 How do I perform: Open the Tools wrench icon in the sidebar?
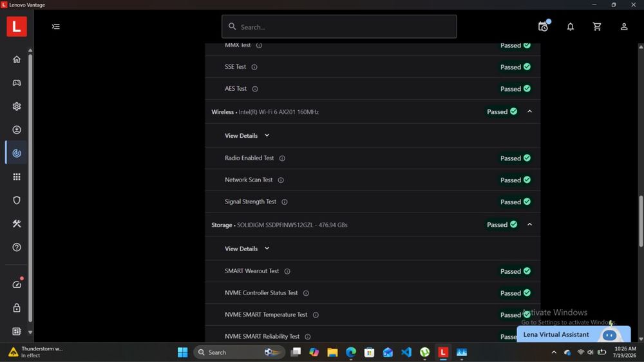(x=17, y=224)
